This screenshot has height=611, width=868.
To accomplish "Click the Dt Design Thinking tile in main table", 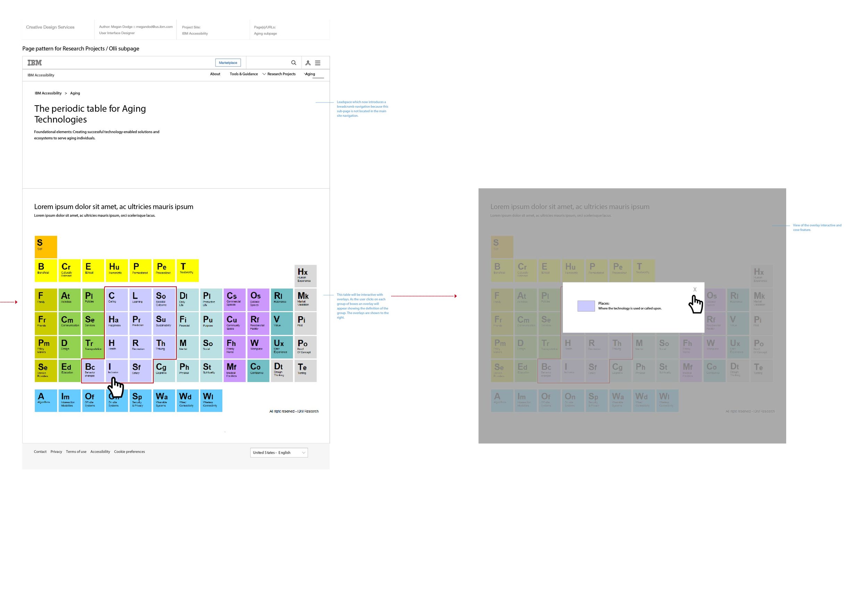I will (x=282, y=371).
